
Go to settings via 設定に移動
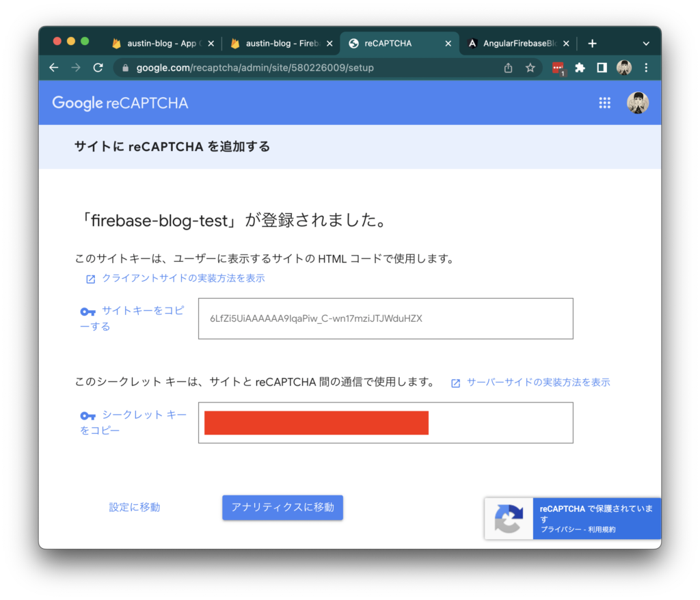(x=135, y=507)
